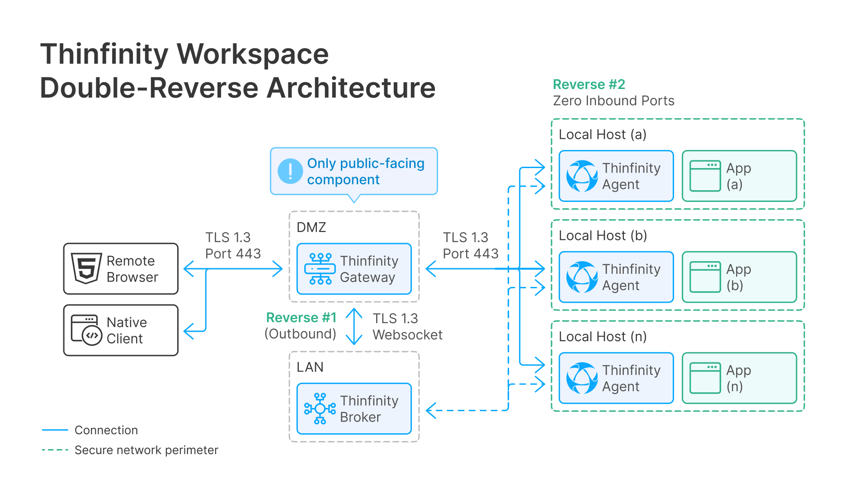
Task: Click the 'Local Host (a)' label
Action: coord(603,135)
